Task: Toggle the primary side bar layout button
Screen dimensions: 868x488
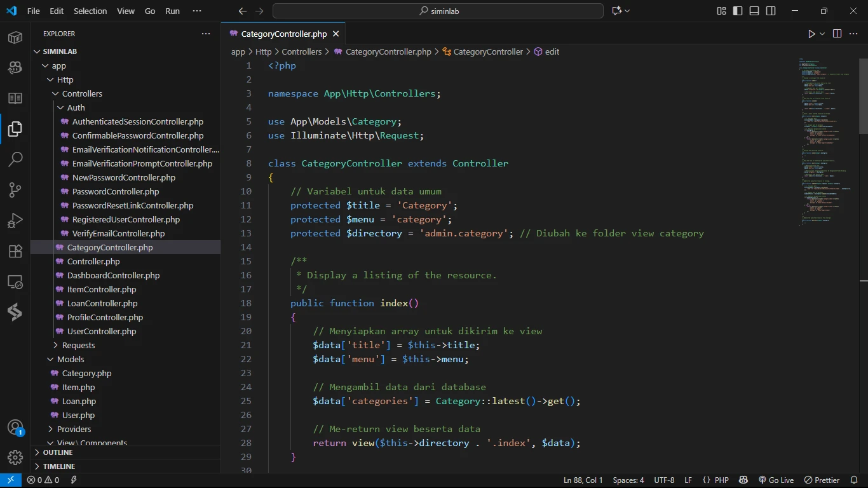Action: 738,11
